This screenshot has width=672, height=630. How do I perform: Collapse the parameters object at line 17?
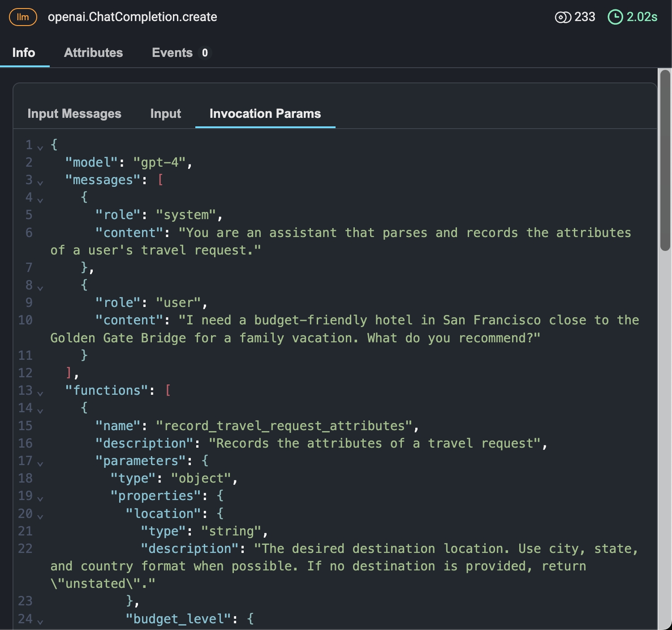tap(40, 463)
